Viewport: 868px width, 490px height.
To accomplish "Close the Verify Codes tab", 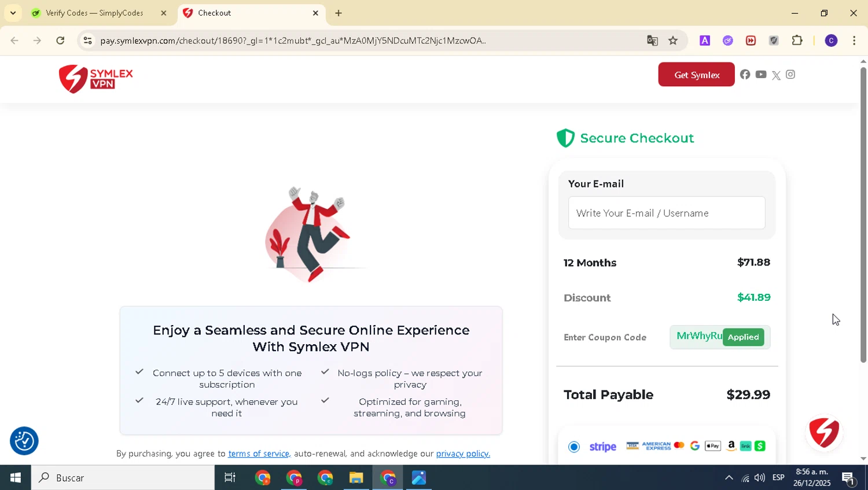I will 164,13.
